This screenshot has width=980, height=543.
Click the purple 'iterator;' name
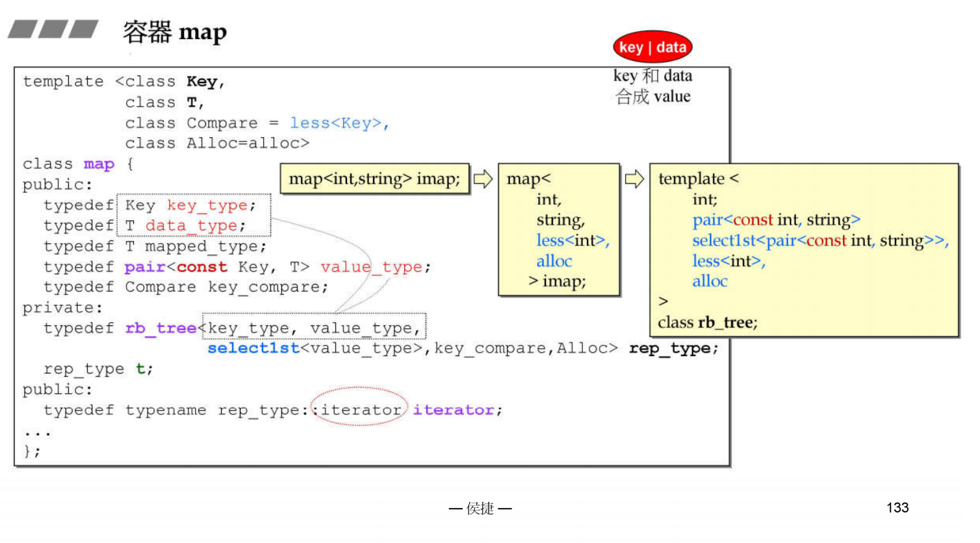[x=458, y=410]
